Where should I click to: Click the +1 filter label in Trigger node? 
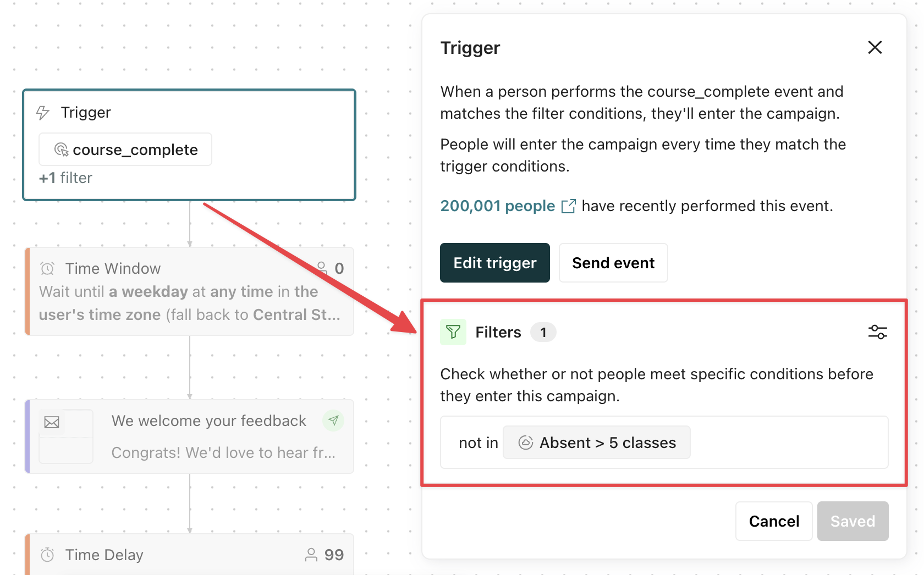coord(65,178)
